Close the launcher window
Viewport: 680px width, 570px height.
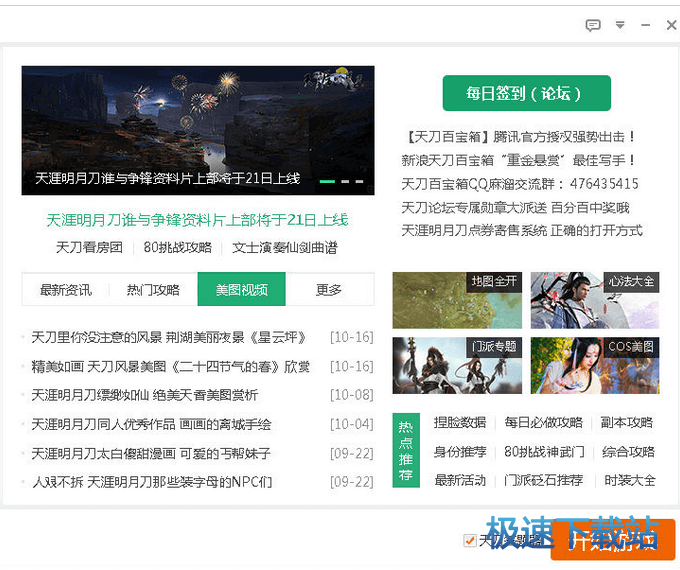[671, 25]
